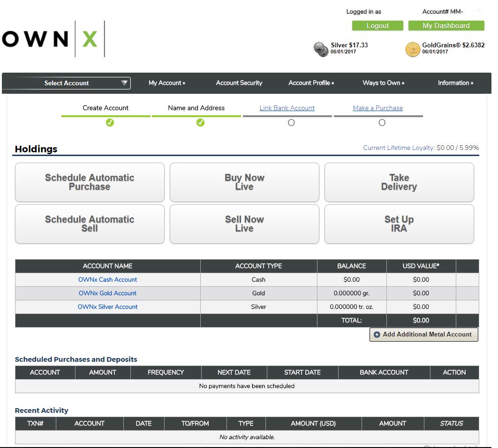This screenshot has width=498, height=448.
Task: Click the ACCOUNT TYPE column header
Action: point(258,266)
